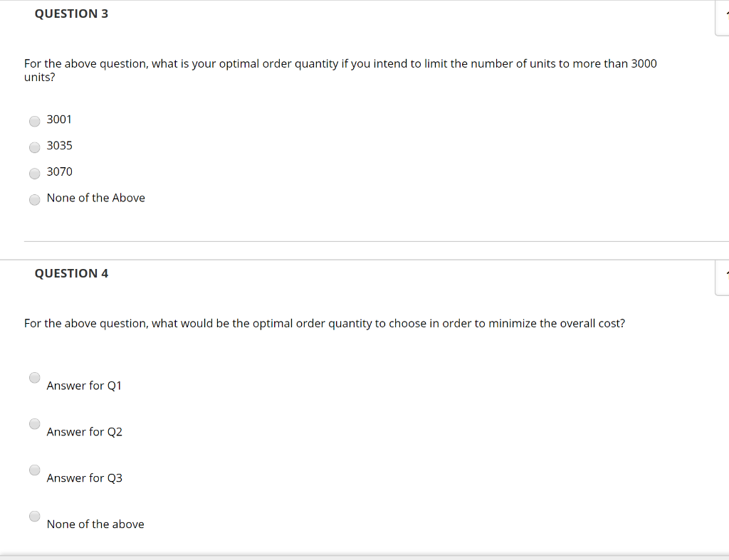Pick "None of the above" for Question 4
The height and width of the screenshot is (560, 729).
pyautogui.click(x=34, y=516)
